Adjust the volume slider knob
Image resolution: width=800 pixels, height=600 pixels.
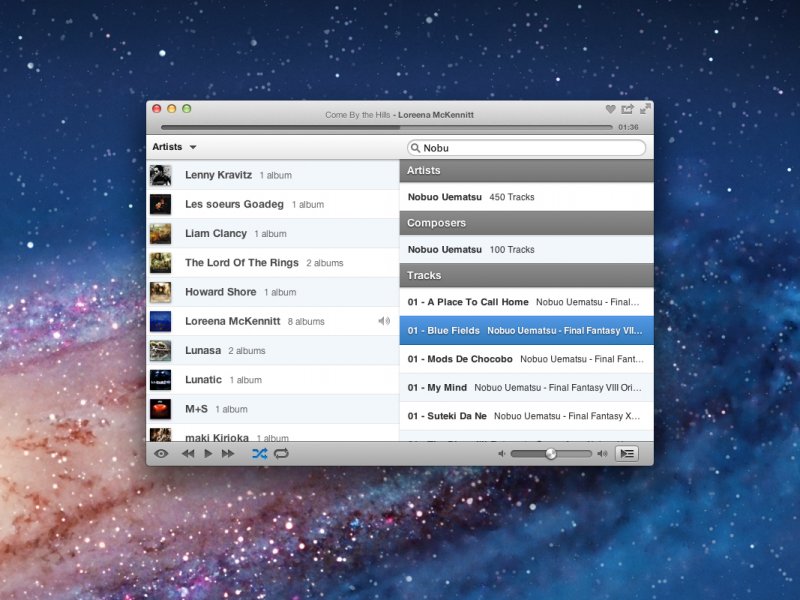551,454
